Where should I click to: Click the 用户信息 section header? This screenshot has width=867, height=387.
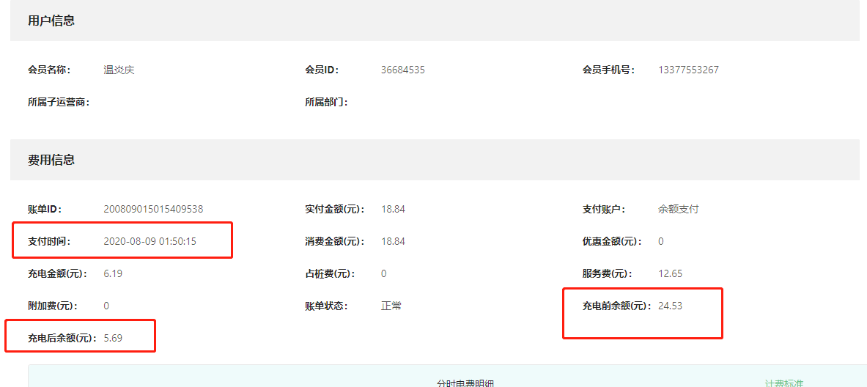click(51, 21)
